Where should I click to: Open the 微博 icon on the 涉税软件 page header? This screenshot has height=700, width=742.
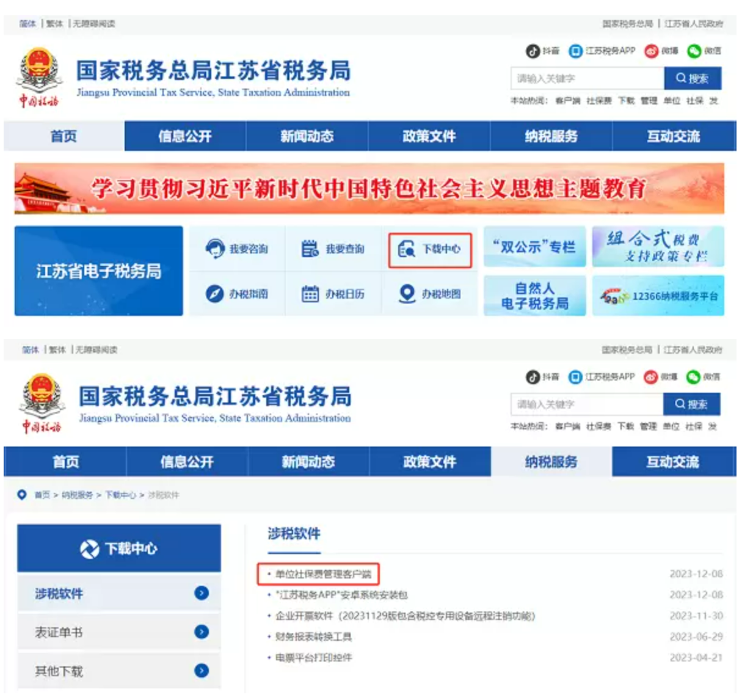click(x=651, y=377)
